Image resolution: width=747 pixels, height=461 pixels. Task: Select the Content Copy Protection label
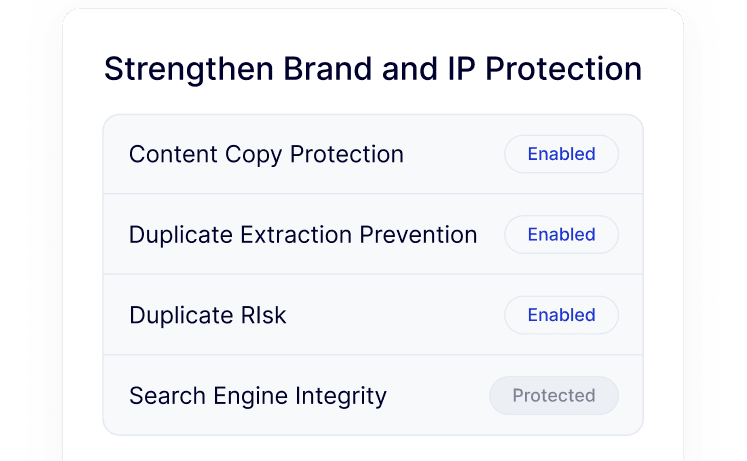266,155
